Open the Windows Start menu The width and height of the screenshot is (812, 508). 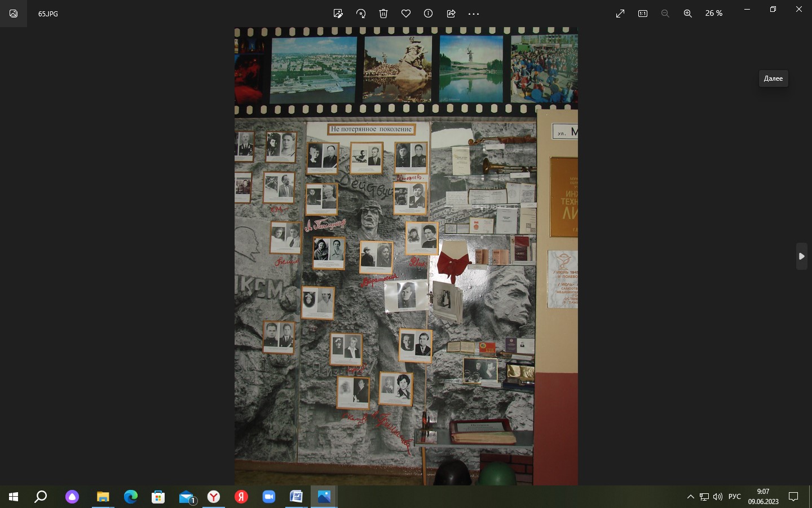pos(14,497)
